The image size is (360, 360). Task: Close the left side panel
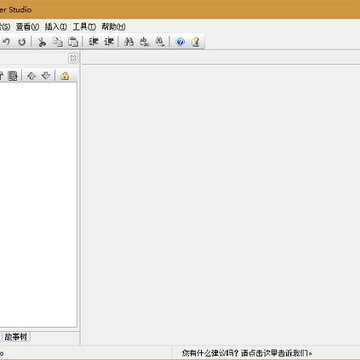pos(73,58)
